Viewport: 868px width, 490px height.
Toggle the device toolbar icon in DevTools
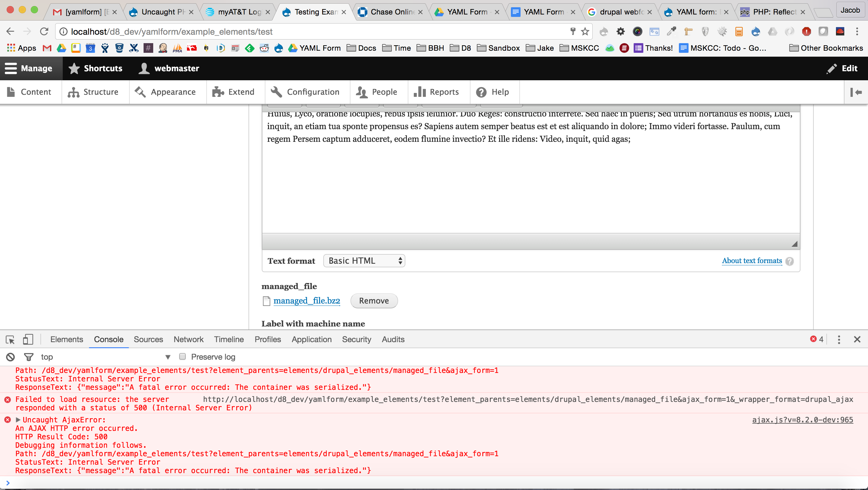pyautogui.click(x=28, y=339)
